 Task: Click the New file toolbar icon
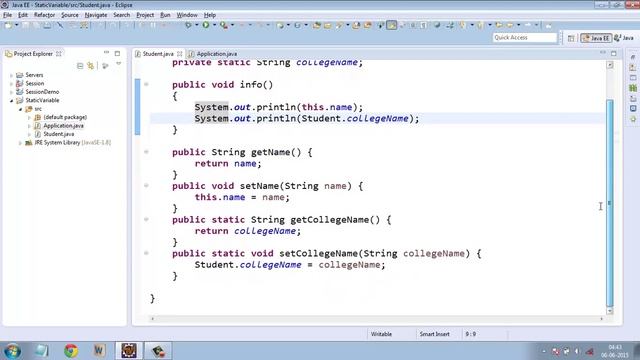(9, 25)
